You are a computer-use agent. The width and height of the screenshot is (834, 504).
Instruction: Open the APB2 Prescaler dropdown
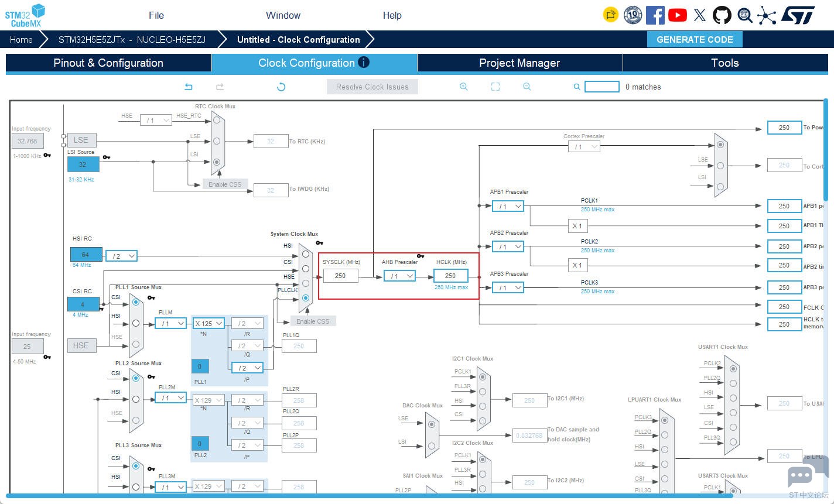[x=508, y=246]
